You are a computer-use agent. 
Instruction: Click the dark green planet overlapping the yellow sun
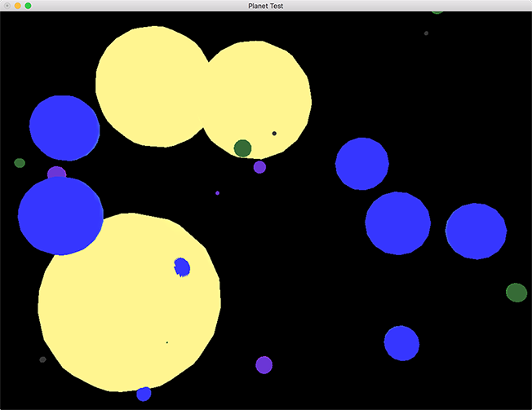pos(242,148)
